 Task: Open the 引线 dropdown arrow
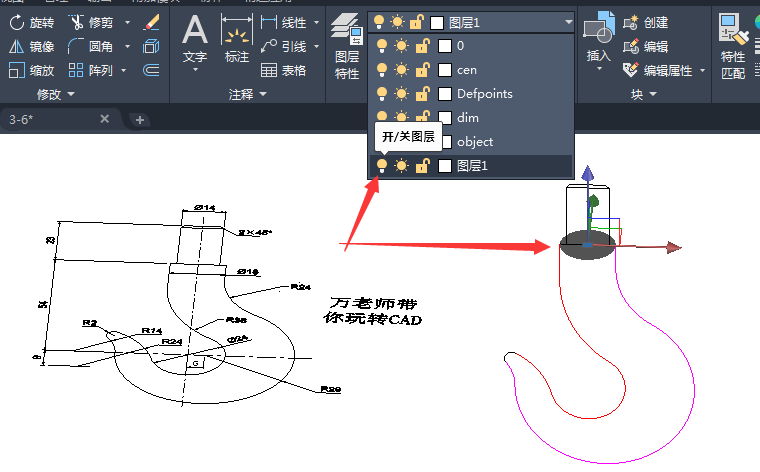tap(317, 47)
